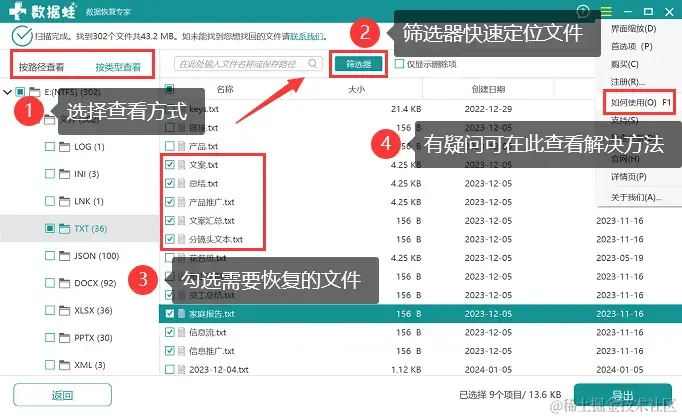The height and width of the screenshot is (419, 682).
Task: Sort by 大小 column header
Action: coord(356,89)
